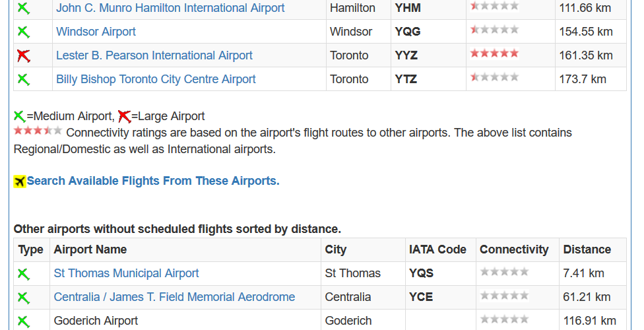Click red large airport icon for Pearson
The width and height of the screenshot is (644, 330).
24,55
